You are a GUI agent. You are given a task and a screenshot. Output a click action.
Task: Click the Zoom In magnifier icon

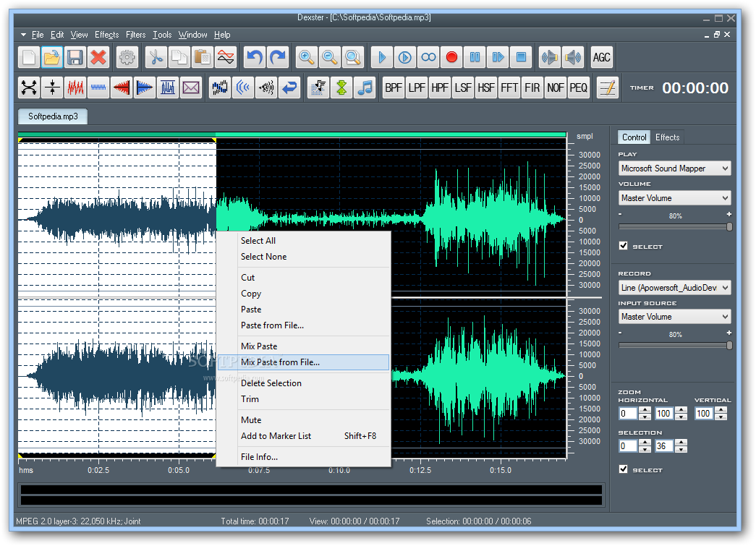[x=307, y=57]
